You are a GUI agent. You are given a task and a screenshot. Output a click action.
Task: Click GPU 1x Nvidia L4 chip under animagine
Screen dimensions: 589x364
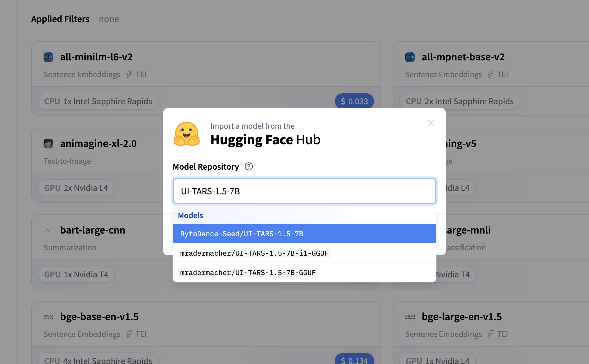[76, 188]
